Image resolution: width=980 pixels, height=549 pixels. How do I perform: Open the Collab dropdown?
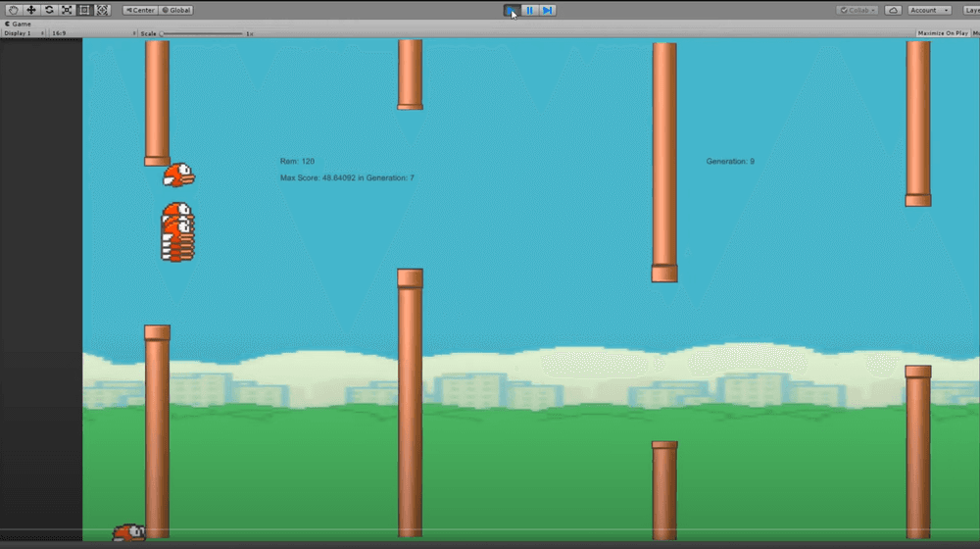(857, 10)
